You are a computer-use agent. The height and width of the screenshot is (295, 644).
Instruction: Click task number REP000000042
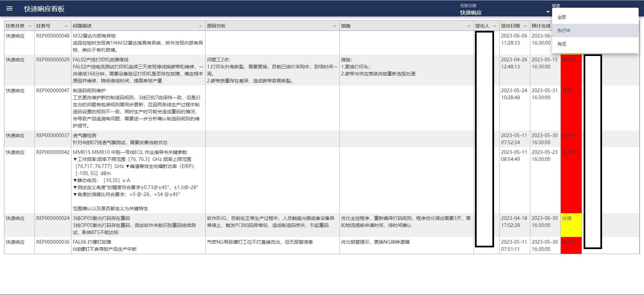click(53, 152)
